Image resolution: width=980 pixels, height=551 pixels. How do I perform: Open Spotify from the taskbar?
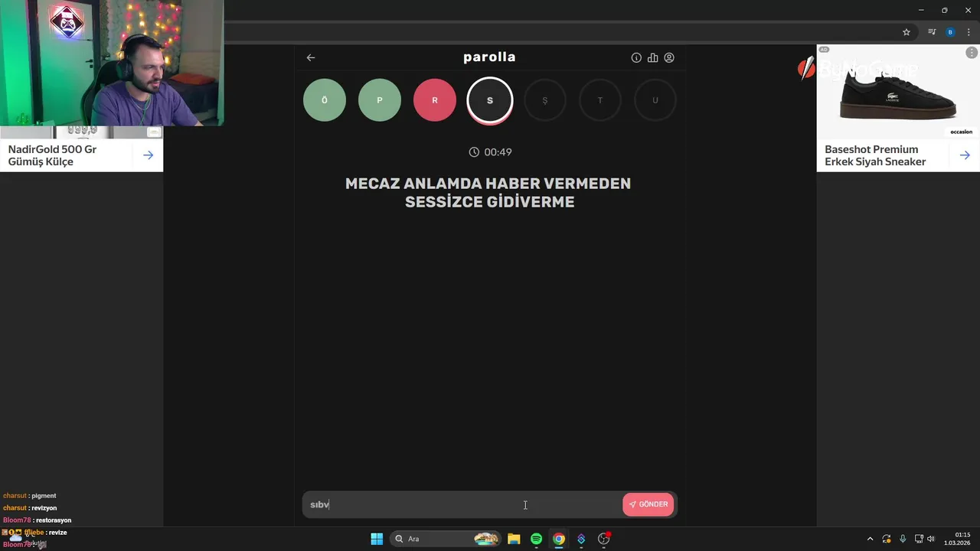click(536, 539)
